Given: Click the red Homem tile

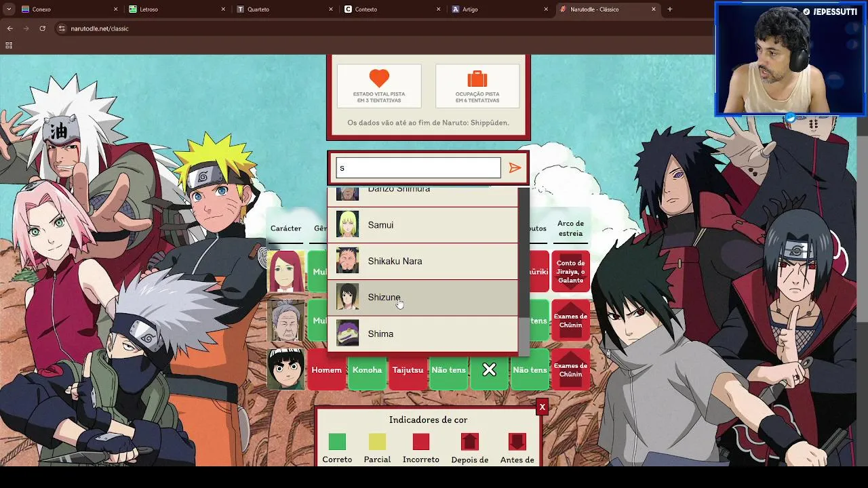Looking at the screenshot, I should point(326,370).
